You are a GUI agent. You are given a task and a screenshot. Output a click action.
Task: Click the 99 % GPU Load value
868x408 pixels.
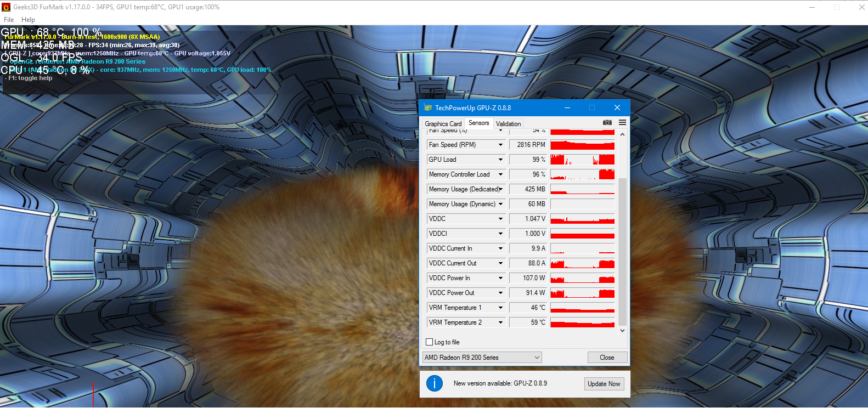click(x=528, y=160)
